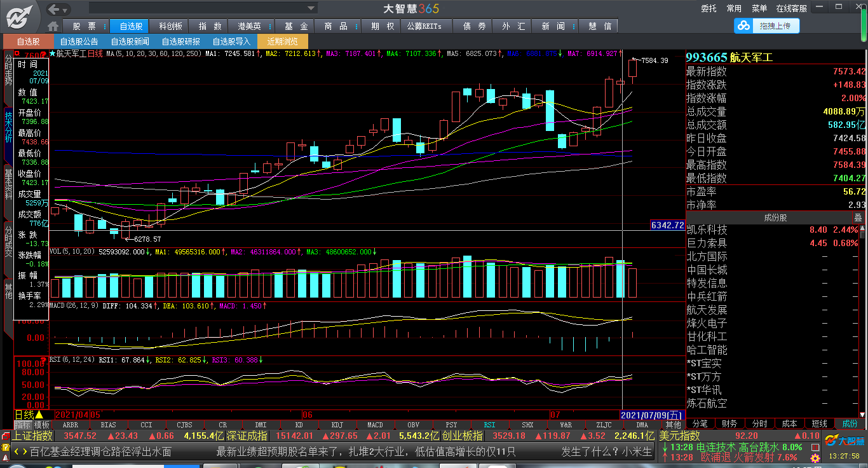The image size is (868, 468).
Task: Open the 股票 submenu dots
Action: (x=105, y=26)
